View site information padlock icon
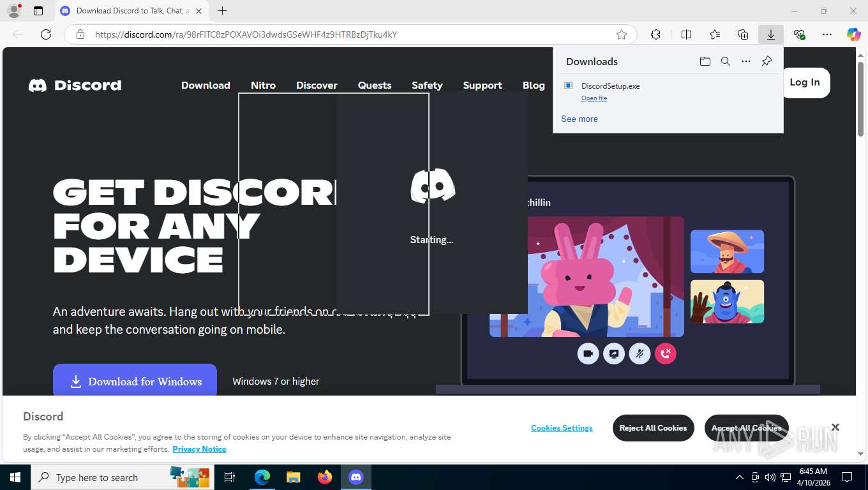The image size is (868, 490). [x=80, y=34]
